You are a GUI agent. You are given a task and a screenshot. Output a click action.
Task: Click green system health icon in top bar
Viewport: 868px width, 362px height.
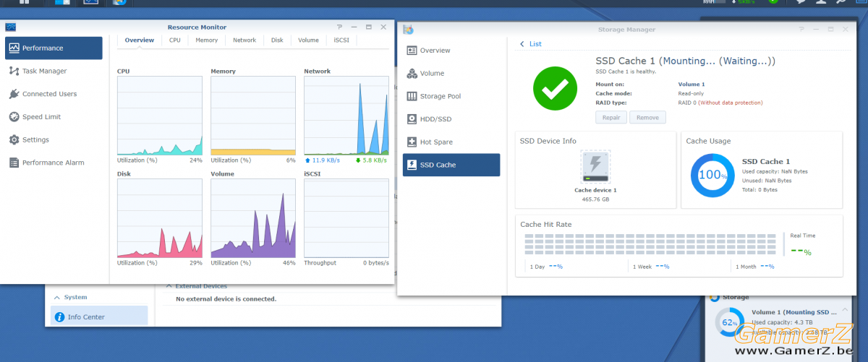pos(773,1)
